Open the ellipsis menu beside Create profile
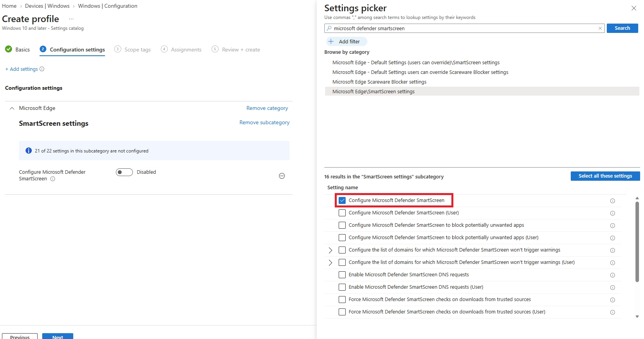Screen dimensions: 644x339 tap(71, 19)
